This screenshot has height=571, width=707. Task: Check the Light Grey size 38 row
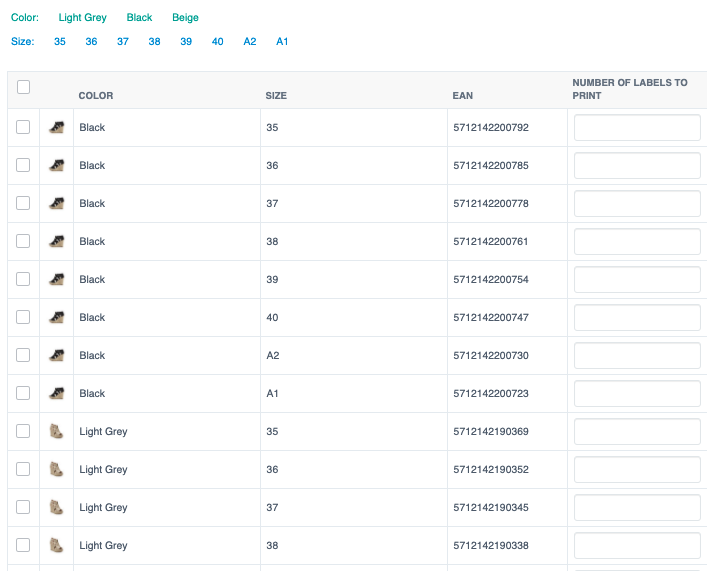[x=24, y=545]
